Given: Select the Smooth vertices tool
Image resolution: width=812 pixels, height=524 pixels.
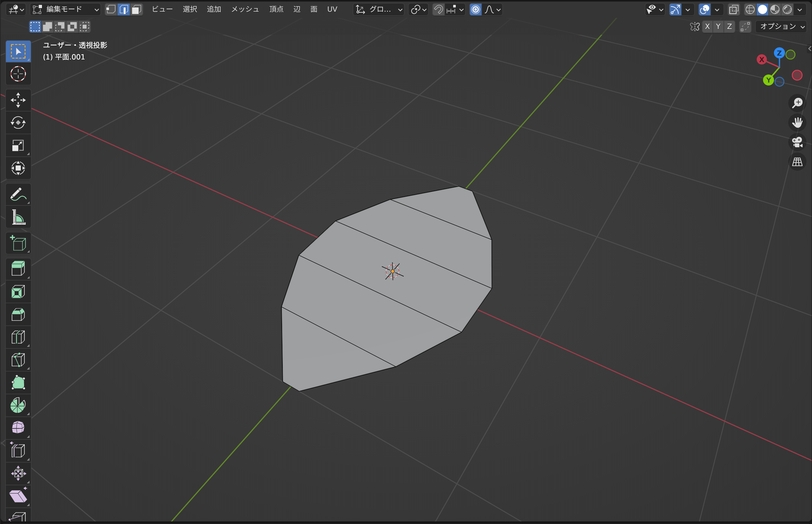Looking at the screenshot, I should tap(18, 428).
